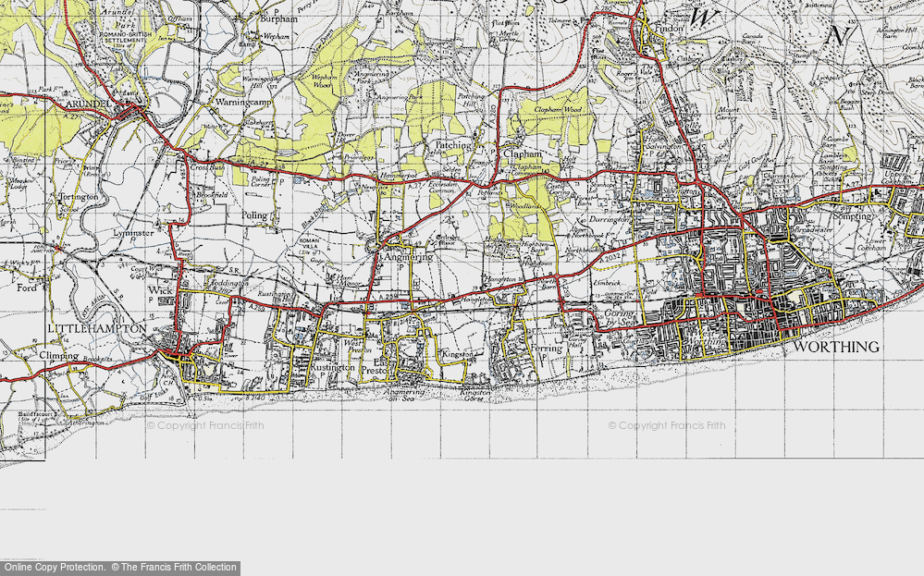Click the Angmering village label
This screenshot has width=924, height=576.
tap(409, 257)
